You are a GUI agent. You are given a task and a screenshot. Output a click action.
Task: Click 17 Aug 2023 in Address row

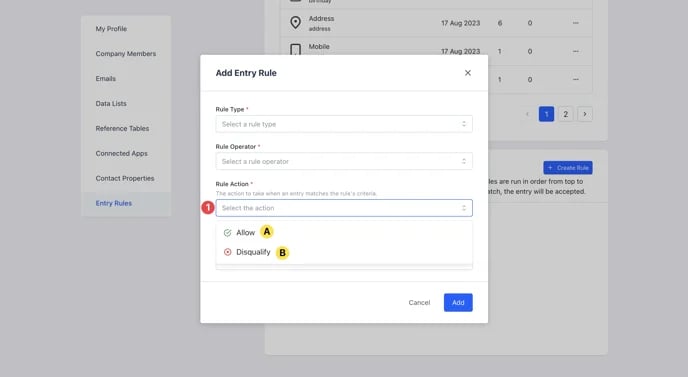461,23
